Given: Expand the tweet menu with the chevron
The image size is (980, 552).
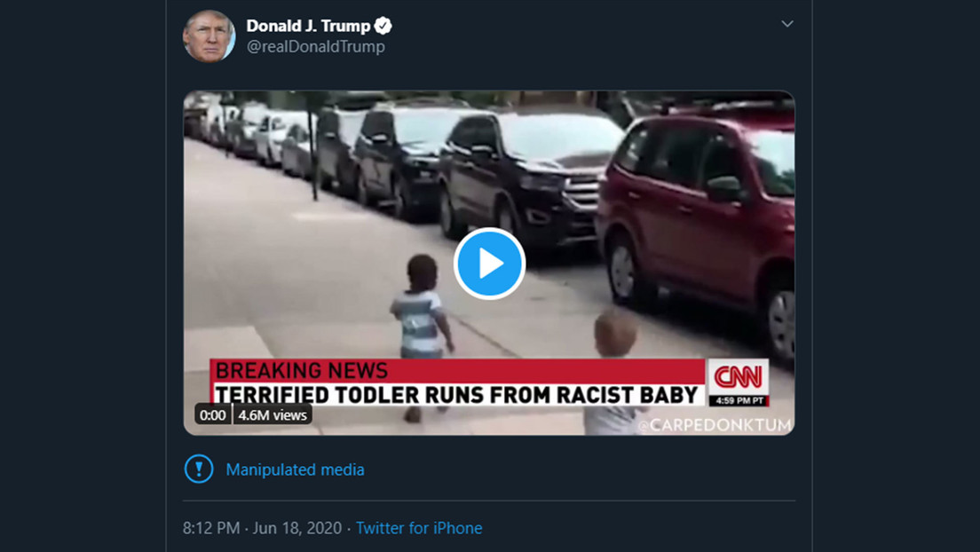Looking at the screenshot, I should (x=786, y=25).
